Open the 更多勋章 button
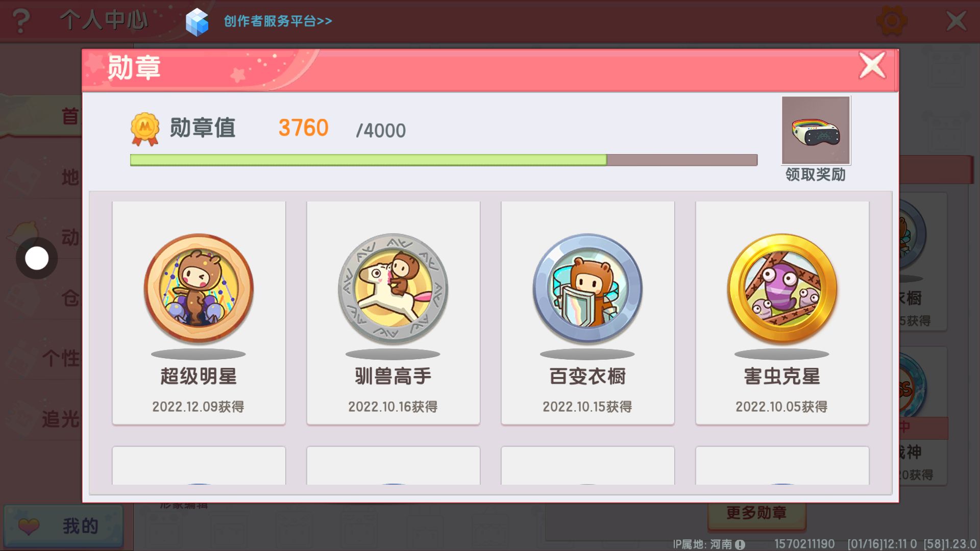 pos(756,513)
